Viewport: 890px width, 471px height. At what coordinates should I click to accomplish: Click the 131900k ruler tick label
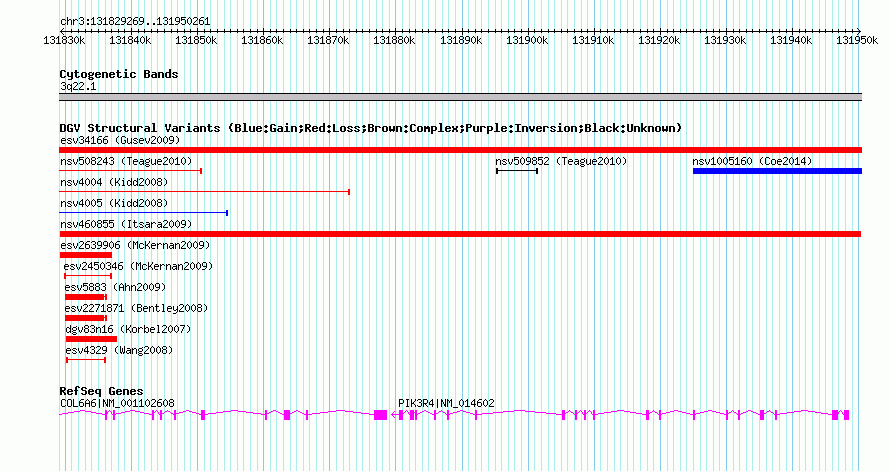(x=527, y=40)
